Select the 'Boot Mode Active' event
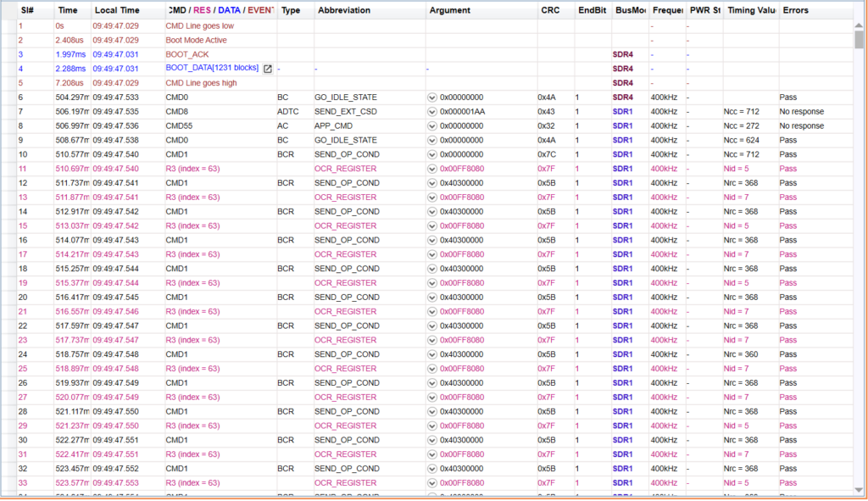 click(196, 41)
